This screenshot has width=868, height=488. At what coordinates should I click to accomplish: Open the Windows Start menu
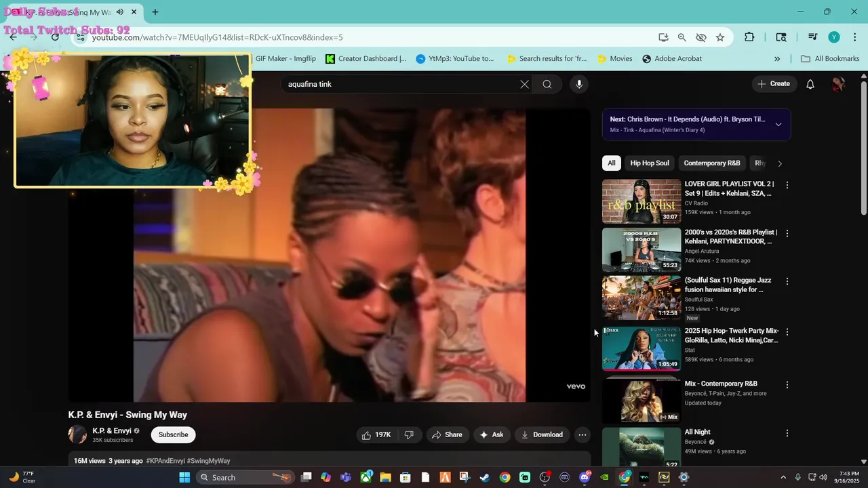[184, 477]
